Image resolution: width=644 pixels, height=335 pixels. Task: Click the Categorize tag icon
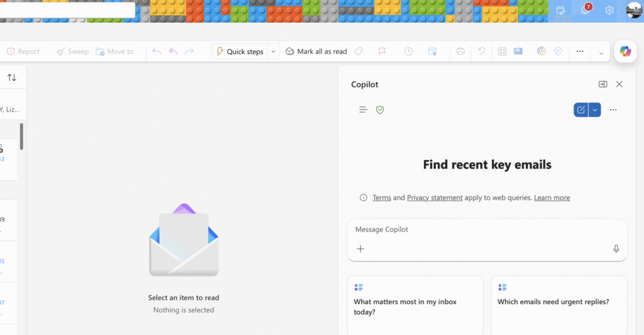click(358, 52)
